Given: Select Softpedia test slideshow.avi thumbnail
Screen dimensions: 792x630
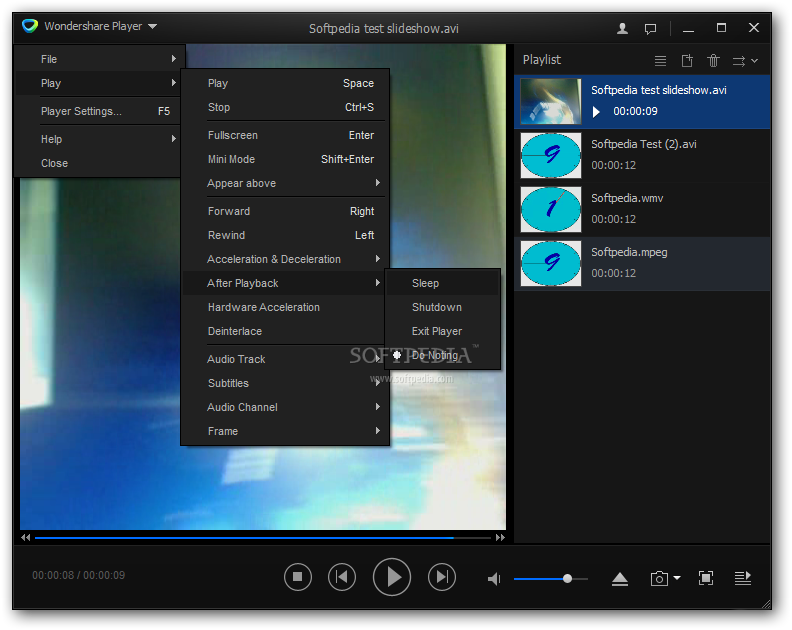Looking at the screenshot, I should point(551,102).
